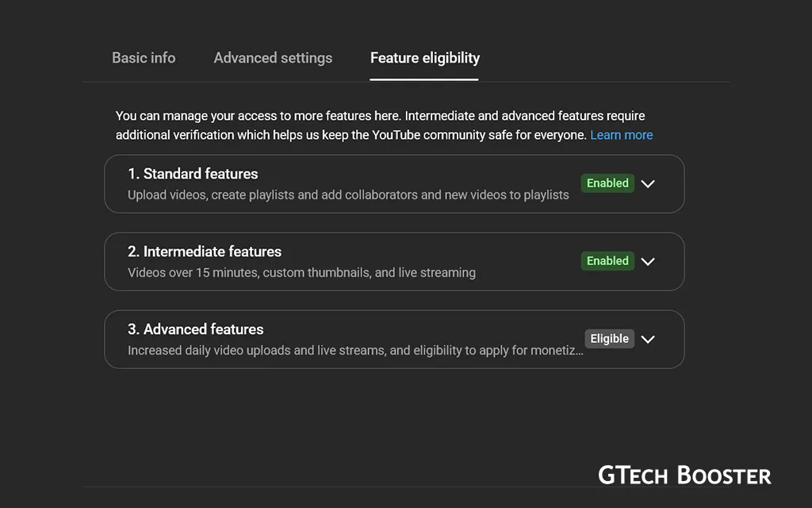
Task: Expand Advanced features with the chevron
Action: pos(648,339)
